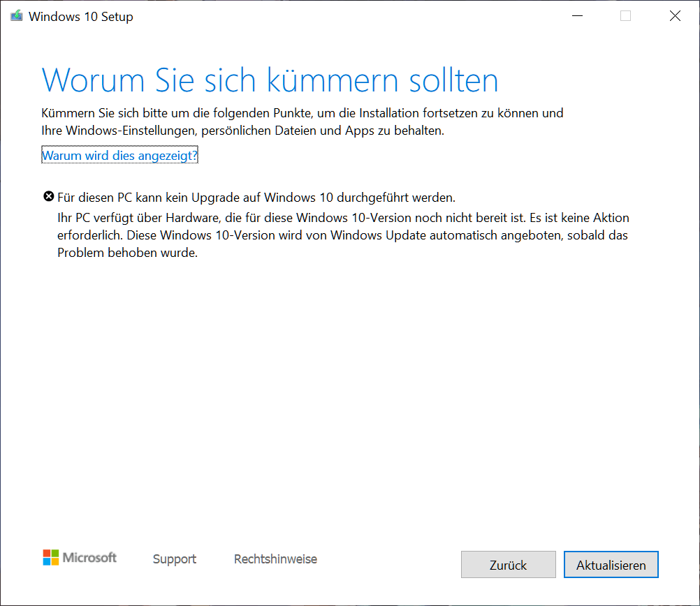
Task: Maximize the Windows 10 Setup window
Action: click(x=625, y=15)
